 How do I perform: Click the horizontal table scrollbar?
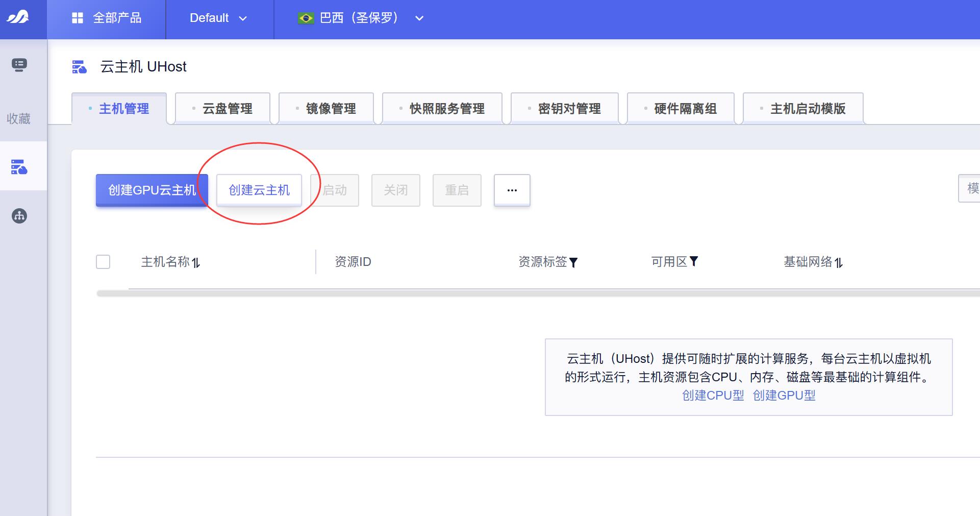(510, 293)
